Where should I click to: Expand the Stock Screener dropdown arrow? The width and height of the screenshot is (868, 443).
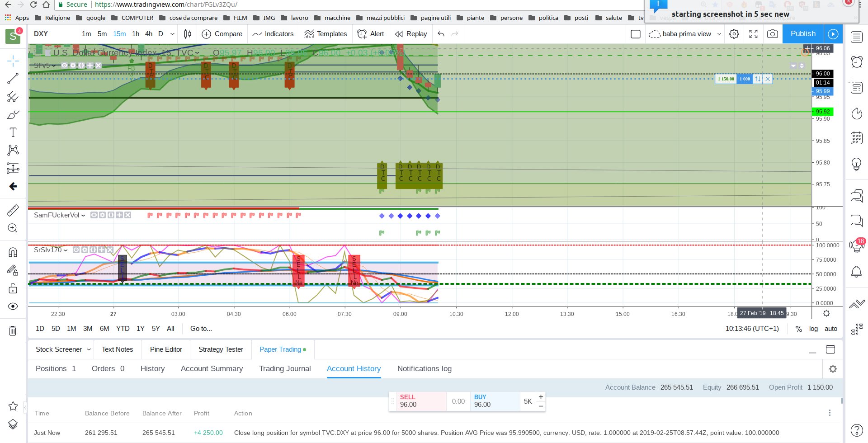[x=89, y=349]
